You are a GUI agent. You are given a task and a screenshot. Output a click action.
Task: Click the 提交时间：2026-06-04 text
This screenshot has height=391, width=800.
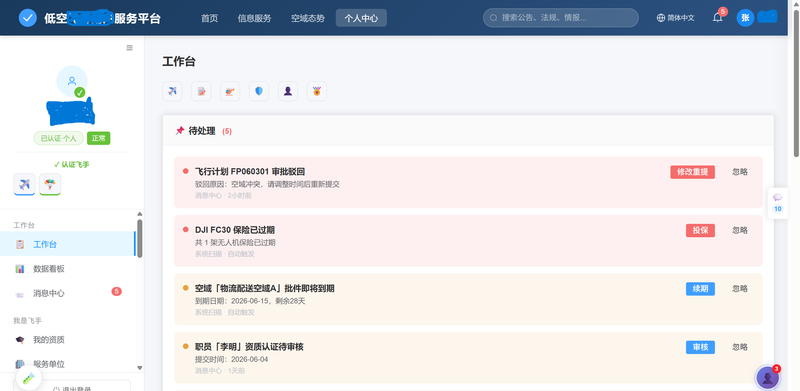click(231, 359)
